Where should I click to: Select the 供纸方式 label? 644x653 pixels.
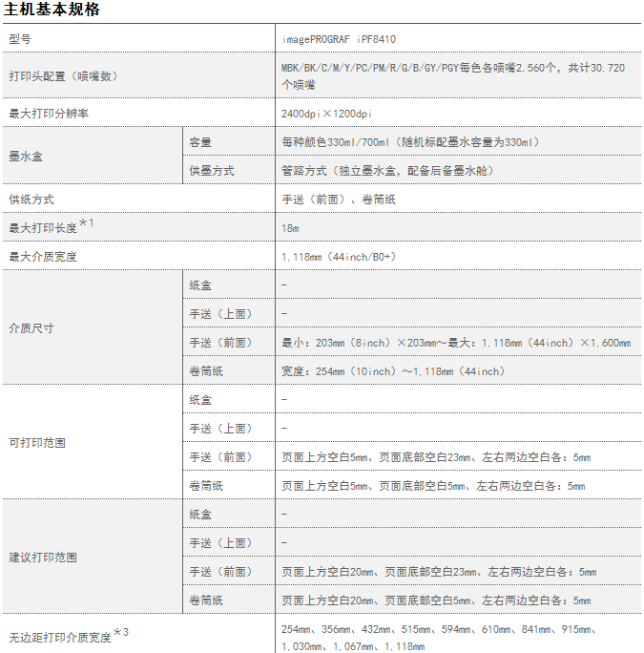[x=31, y=200]
